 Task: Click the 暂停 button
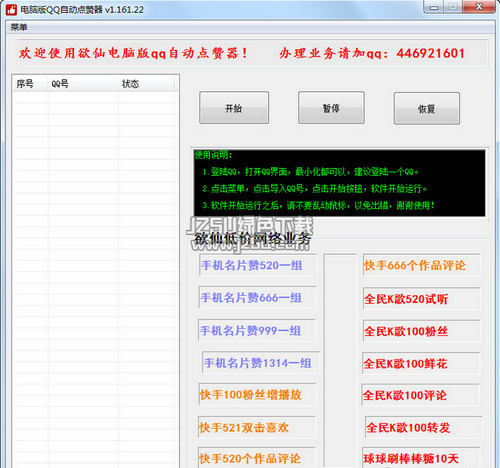pyautogui.click(x=331, y=108)
